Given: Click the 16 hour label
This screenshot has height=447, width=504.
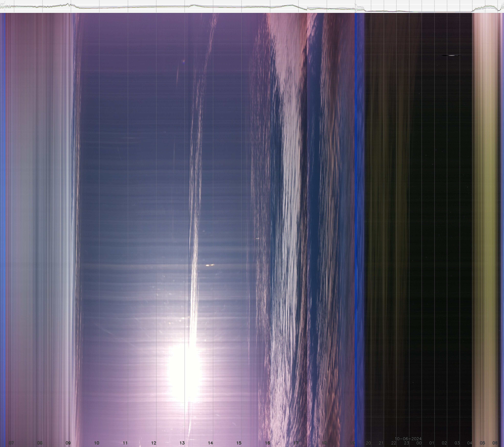Looking at the screenshot, I should [x=267, y=443].
